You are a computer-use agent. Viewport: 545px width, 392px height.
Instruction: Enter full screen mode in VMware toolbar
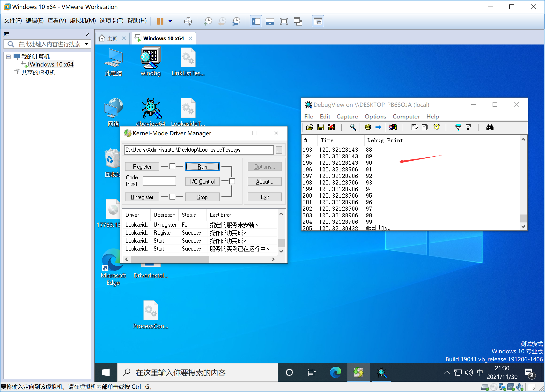coord(284,21)
